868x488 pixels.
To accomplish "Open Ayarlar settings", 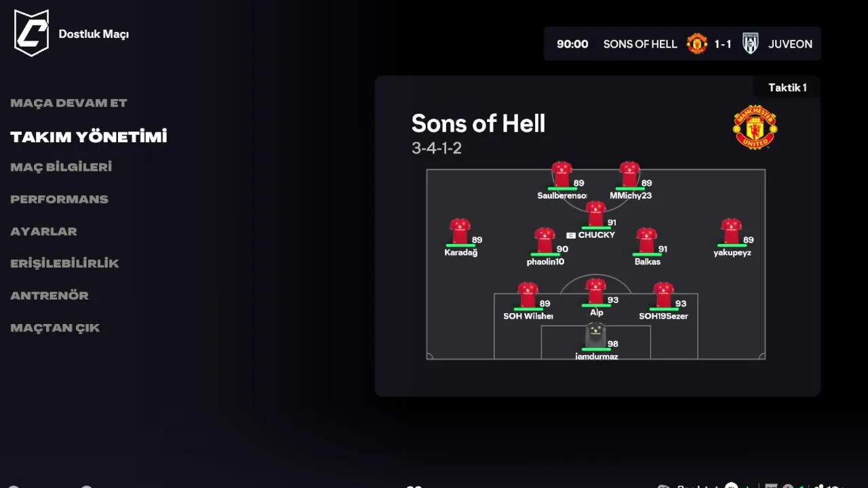I will pyautogui.click(x=43, y=231).
